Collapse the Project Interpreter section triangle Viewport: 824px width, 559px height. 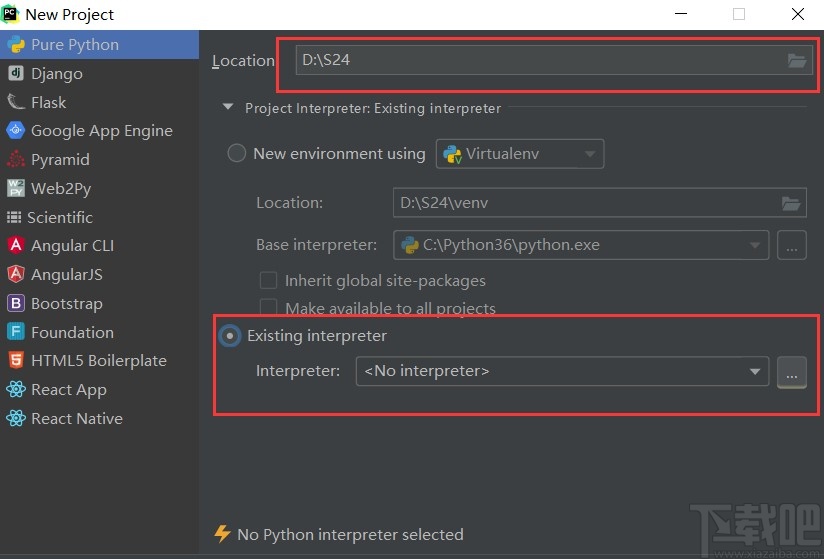pos(228,108)
